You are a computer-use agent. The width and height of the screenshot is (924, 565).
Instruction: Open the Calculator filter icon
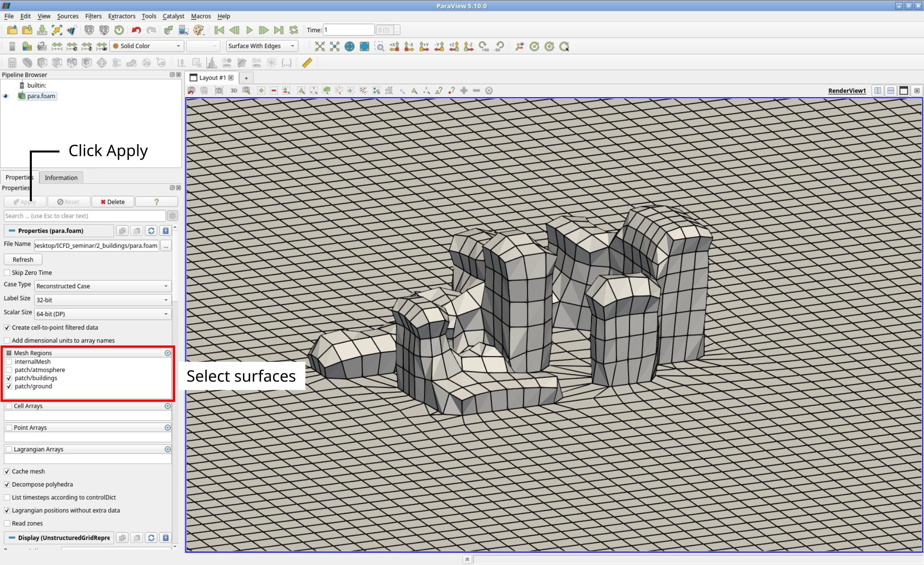(12, 62)
